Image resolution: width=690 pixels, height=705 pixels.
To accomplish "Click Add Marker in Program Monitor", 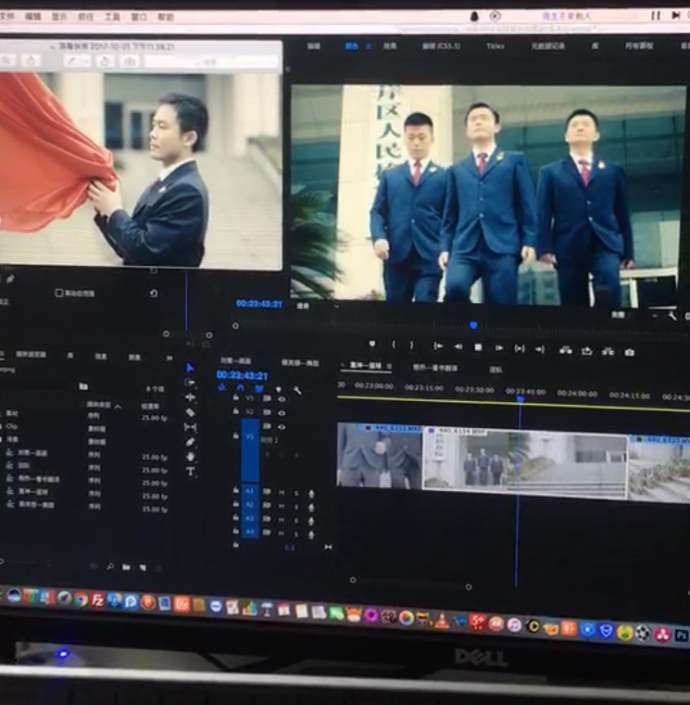I will click(372, 344).
